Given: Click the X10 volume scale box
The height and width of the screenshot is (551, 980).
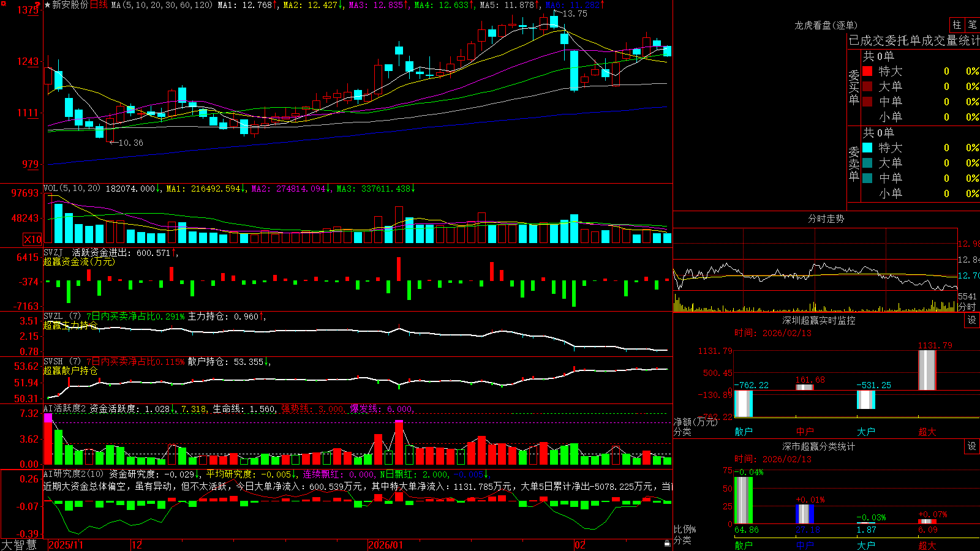Looking at the screenshot, I should 32,239.
